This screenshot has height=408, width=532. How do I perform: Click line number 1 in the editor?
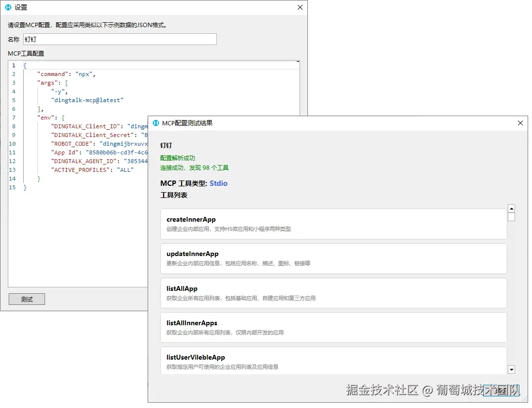14,65
